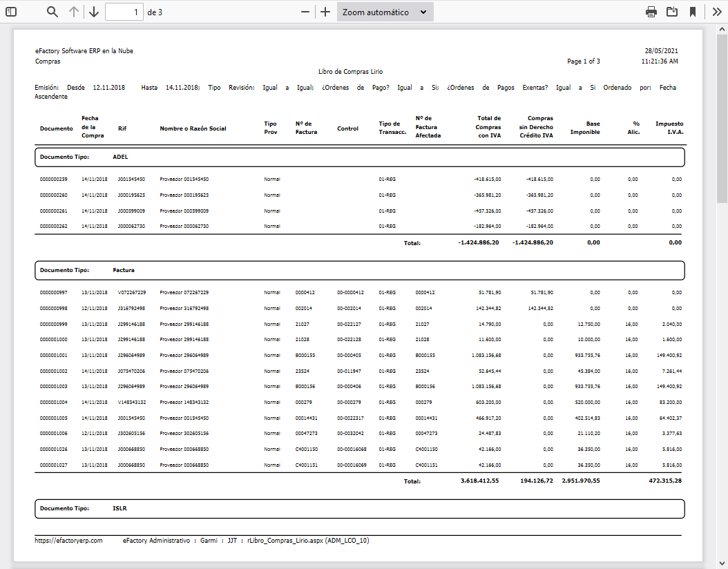Toggle the sidebar panel
Viewport: 728px width, 569px height.
click(11, 12)
